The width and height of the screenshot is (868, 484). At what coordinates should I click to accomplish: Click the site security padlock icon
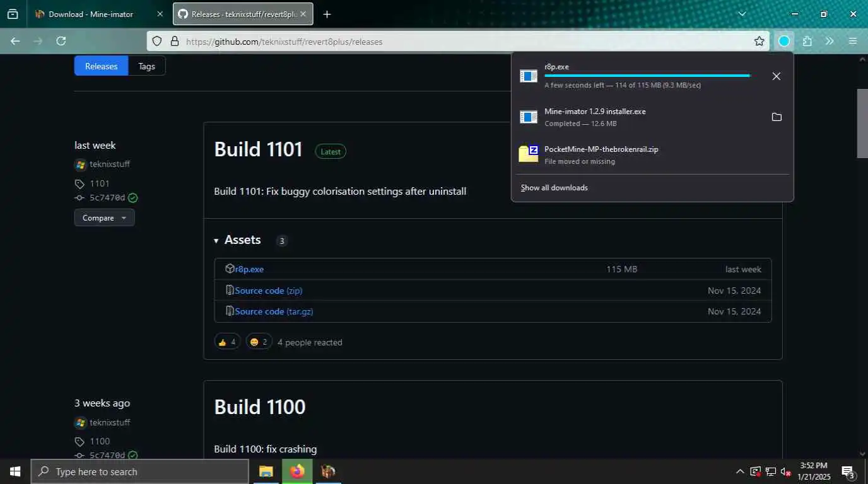click(x=175, y=42)
